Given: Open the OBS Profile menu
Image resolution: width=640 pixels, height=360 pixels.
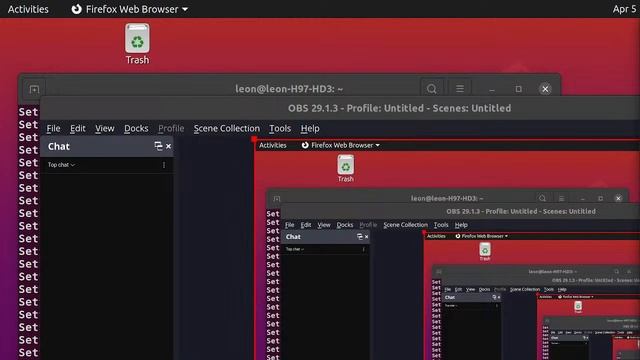Looking at the screenshot, I should tap(171, 129).
